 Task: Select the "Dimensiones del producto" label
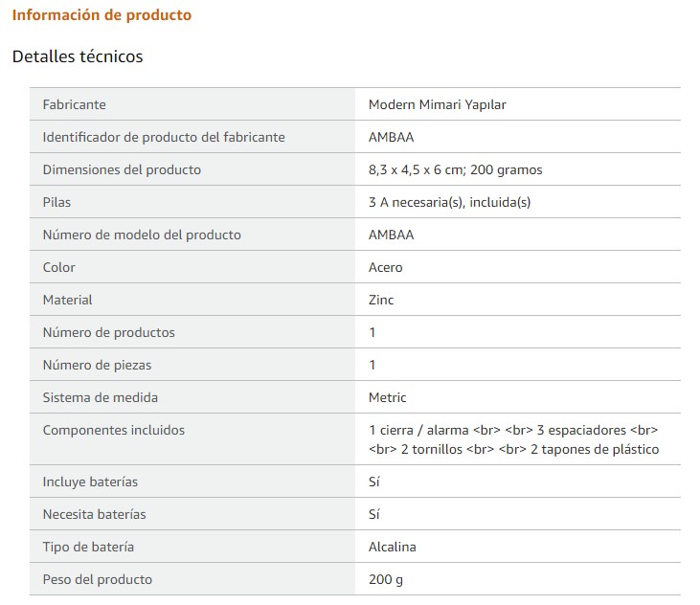(122, 169)
